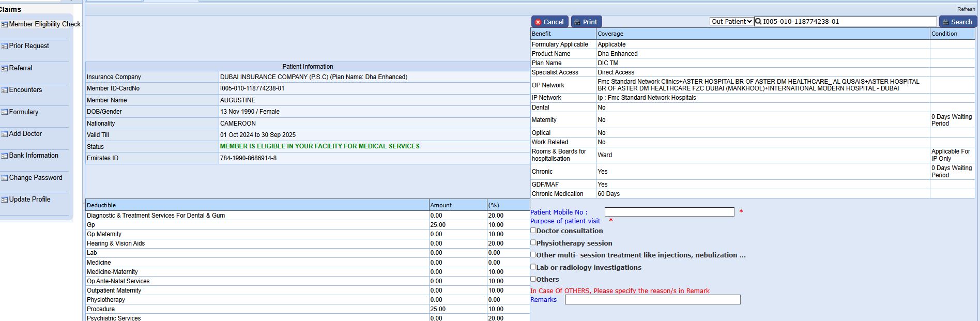Click the Formulary sidebar icon
The height and width of the screenshot is (321, 980).
(x=5, y=112)
